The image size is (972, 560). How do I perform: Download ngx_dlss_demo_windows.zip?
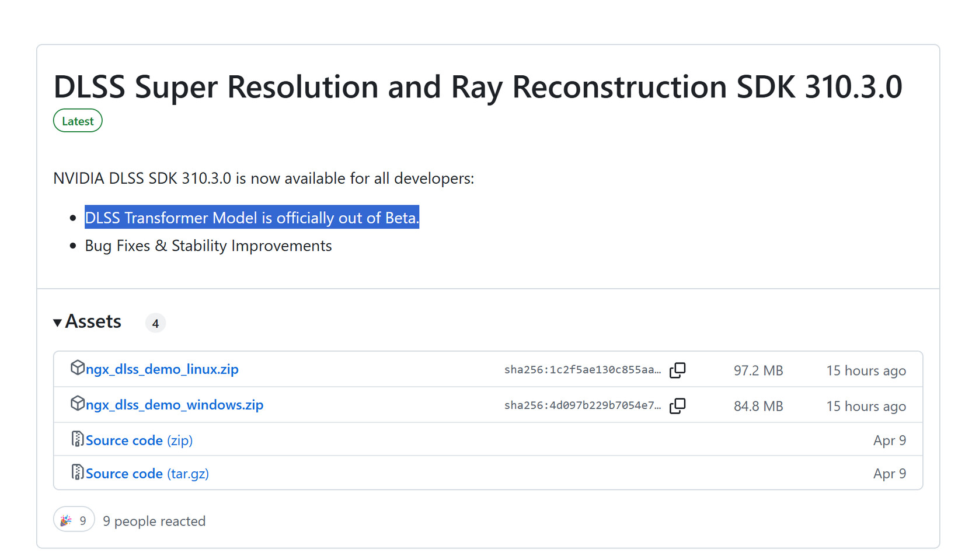click(175, 405)
